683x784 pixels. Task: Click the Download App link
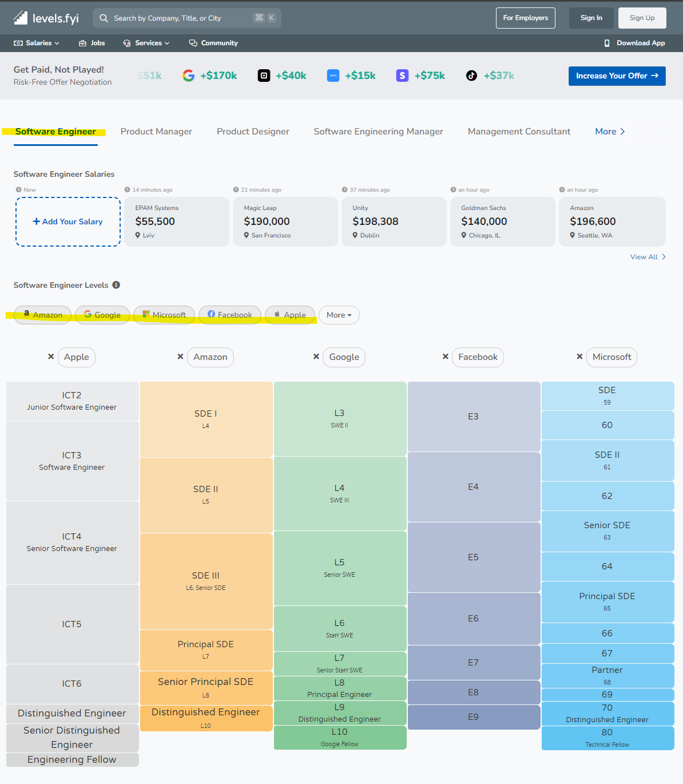(635, 43)
